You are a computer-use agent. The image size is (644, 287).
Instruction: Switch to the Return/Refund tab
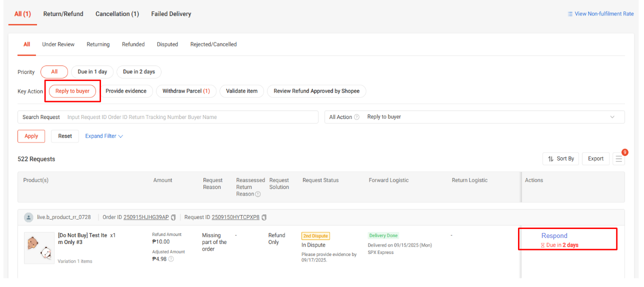[x=63, y=14]
